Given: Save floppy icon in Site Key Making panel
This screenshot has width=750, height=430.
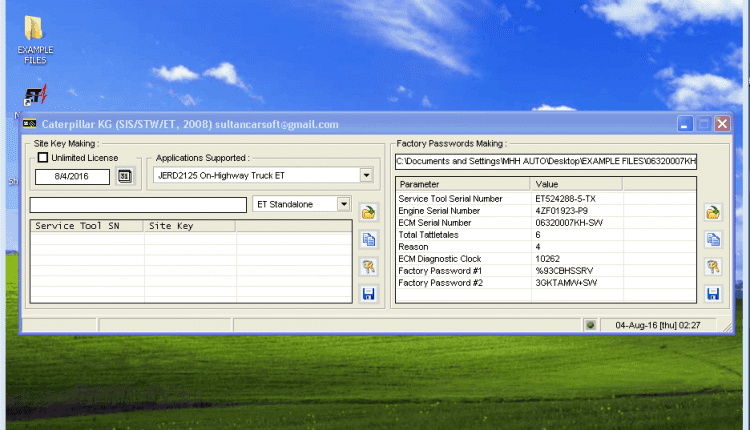Looking at the screenshot, I should (368, 294).
